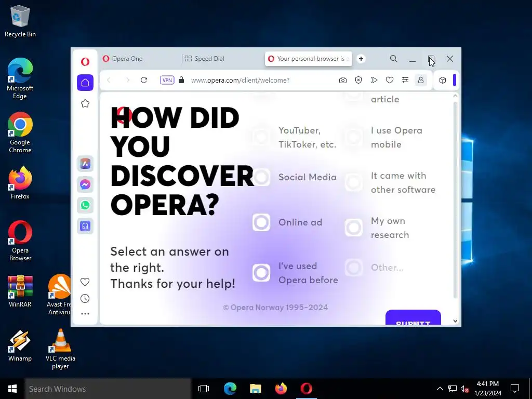Viewport: 532px width, 399px height.
Task: Open the WinRAR desktop shortcut
Action: pos(20,291)
